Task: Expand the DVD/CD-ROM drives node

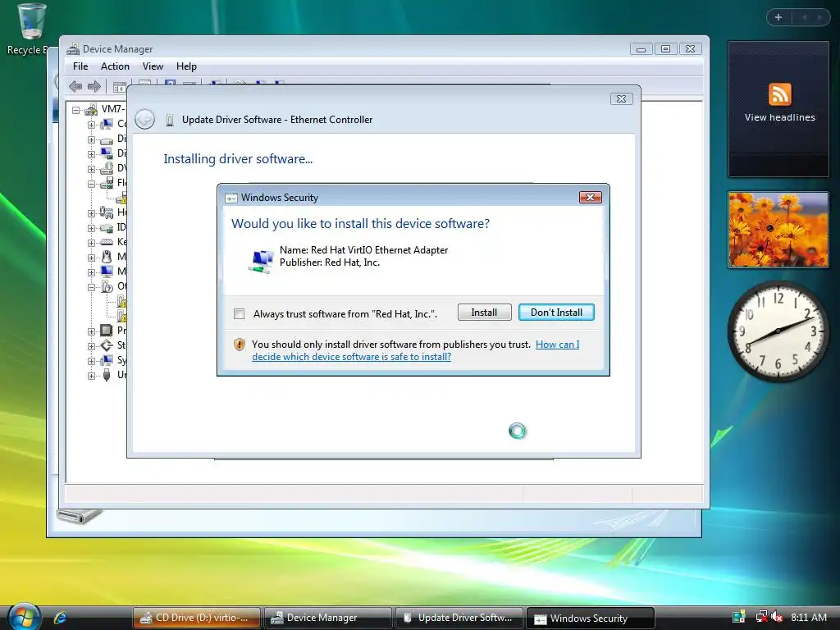Action: coord(91,169)
